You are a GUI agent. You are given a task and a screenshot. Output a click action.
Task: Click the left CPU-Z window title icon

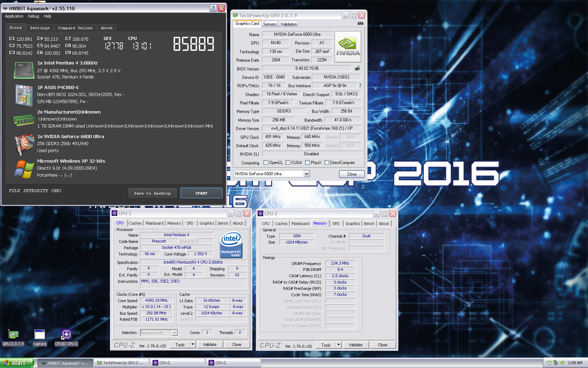coord(114,213)
